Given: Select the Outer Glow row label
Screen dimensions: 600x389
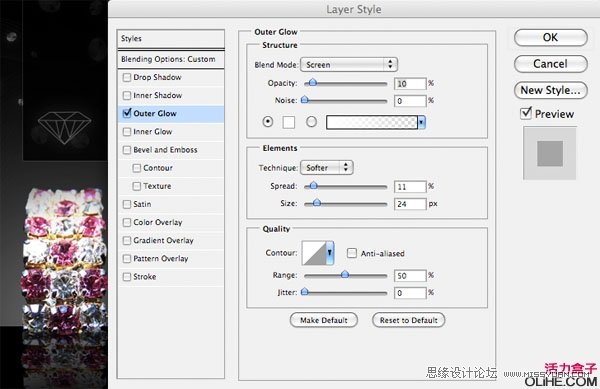Looking at the screenshot, I should click(x=155, y=114).
